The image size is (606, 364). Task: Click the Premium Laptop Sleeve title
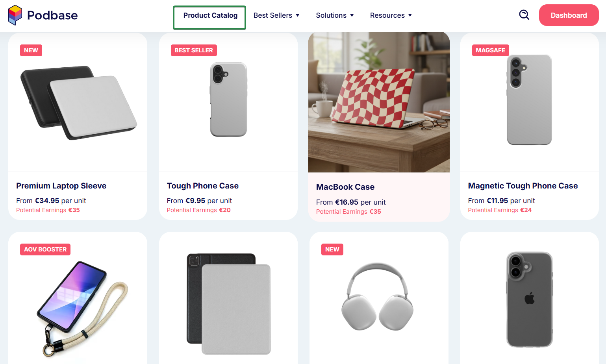pos(61,186)
